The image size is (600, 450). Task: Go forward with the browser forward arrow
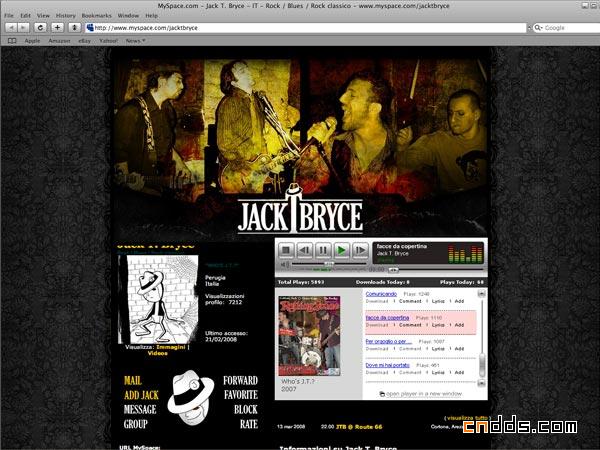pos(23,28)
